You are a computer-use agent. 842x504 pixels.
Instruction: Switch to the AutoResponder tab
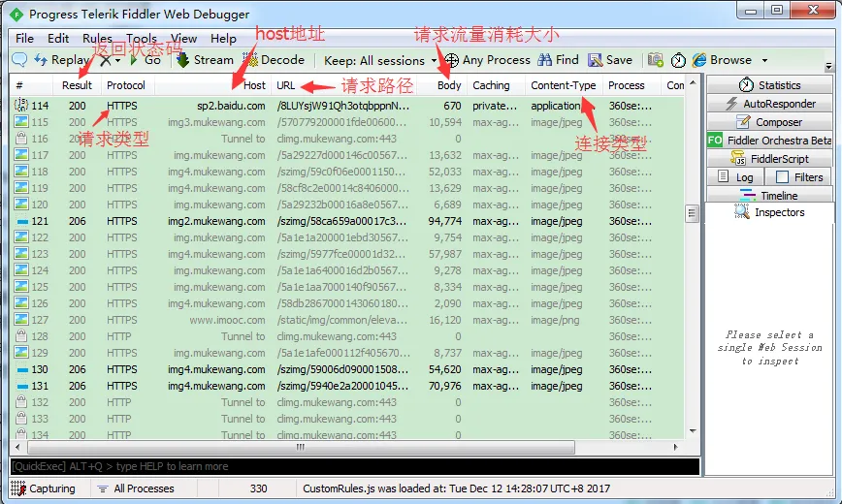769,104
